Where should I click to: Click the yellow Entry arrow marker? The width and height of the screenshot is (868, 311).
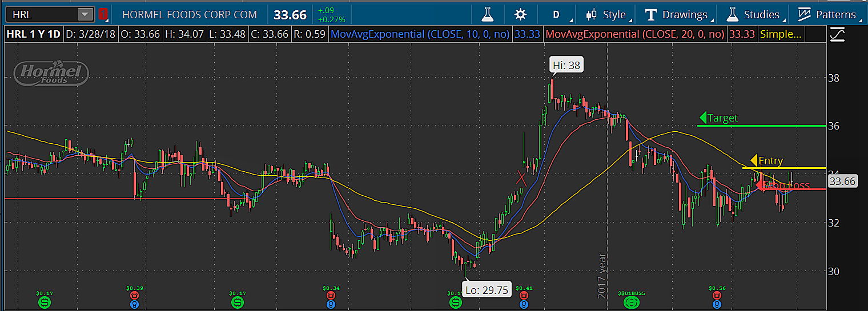[754, 161]
